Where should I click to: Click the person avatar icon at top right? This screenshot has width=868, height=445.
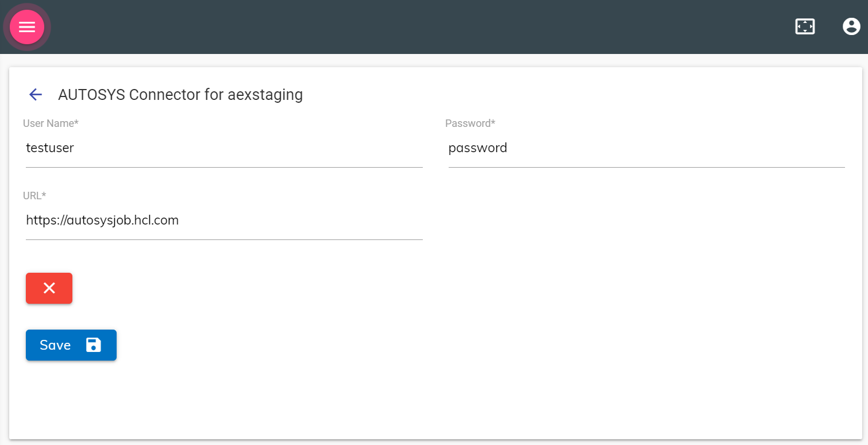pyautogui.click(x=851, y=26)
